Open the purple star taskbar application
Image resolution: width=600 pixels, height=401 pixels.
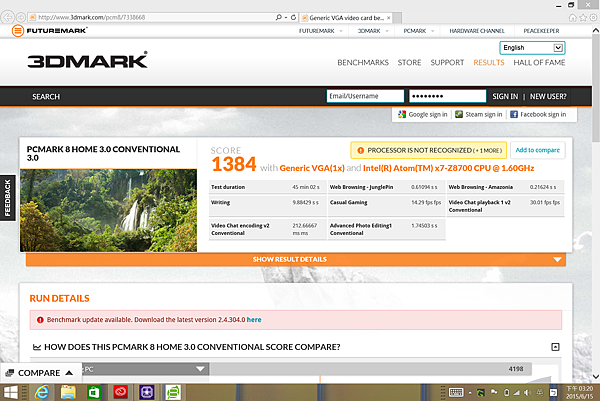click(x=147, y=392)
